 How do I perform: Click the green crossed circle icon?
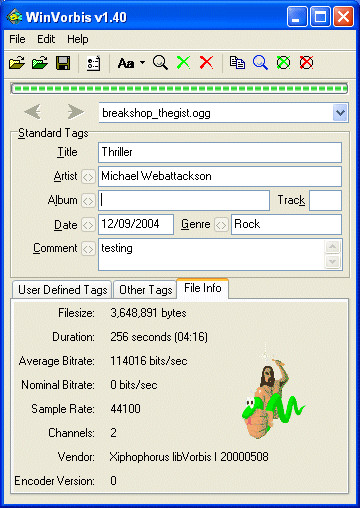[x=283, y=63]
